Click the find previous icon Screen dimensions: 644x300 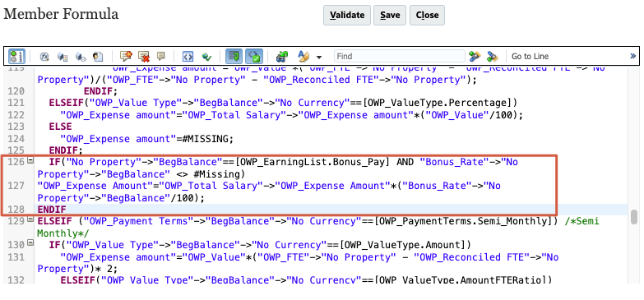click(492, 56)
